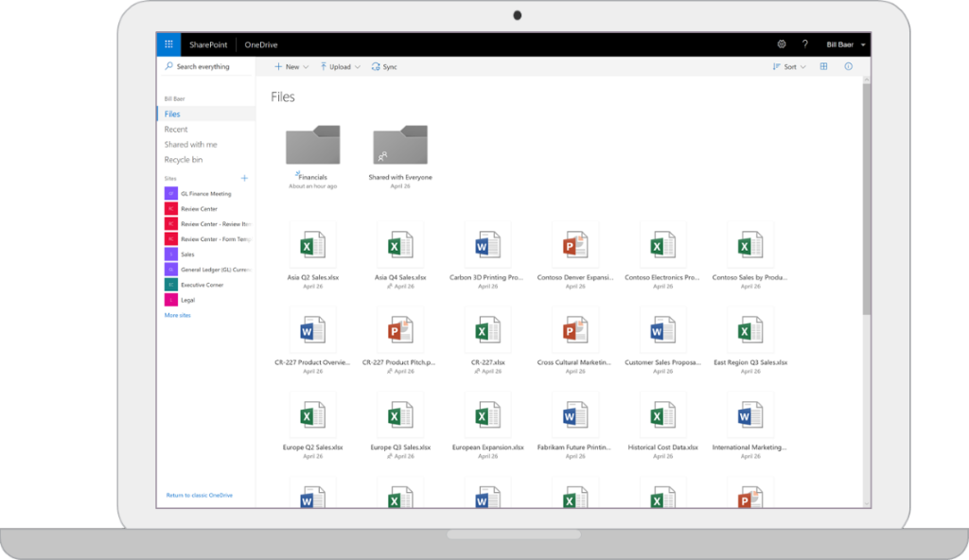Viewport: 969px width, 560px height.
Task: Select the Asia Q2 Sales.xlsx file
Action: click(312, 244)
